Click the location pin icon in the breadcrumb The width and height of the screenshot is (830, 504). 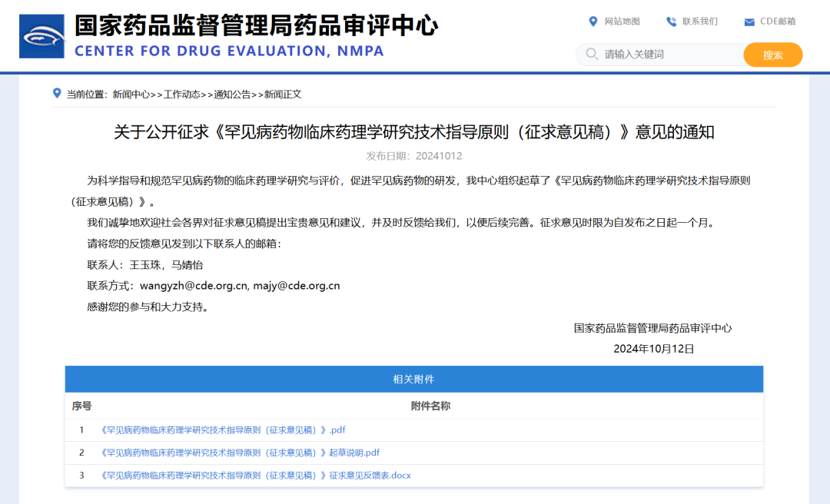click(55, 93)
